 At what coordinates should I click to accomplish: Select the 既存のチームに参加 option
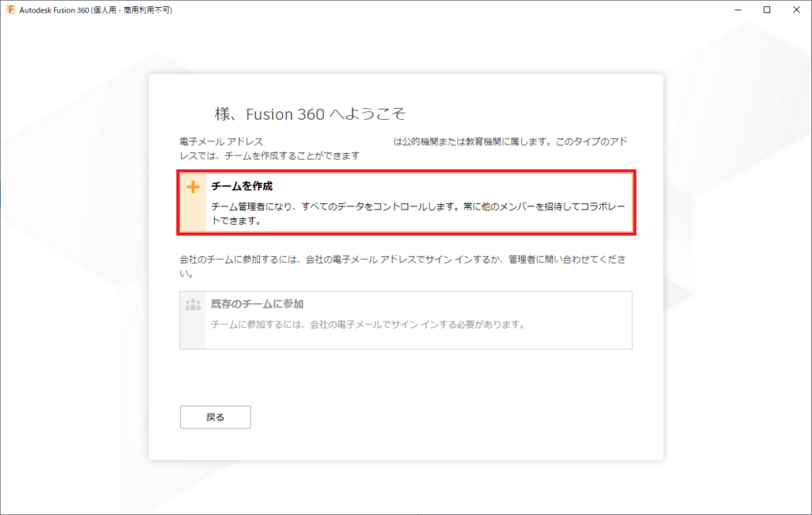pyautogui.click(x=406, y=321)
